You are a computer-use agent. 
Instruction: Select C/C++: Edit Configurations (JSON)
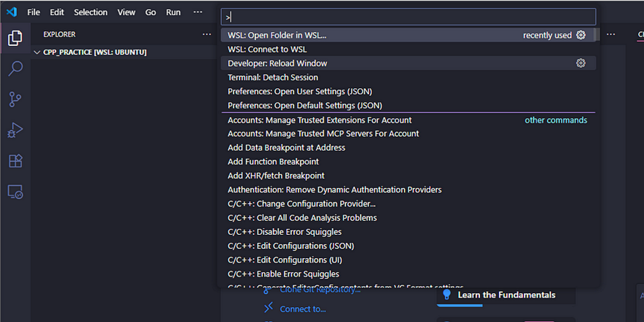point(408,246)
